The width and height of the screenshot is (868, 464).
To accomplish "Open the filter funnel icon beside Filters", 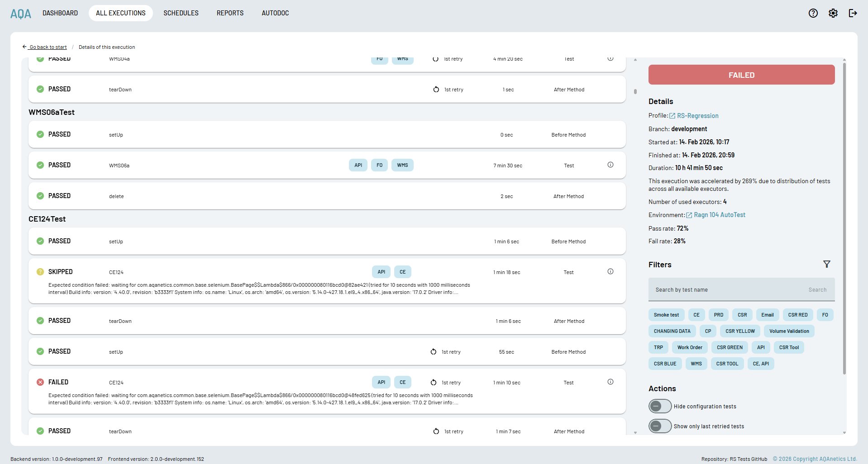I will 826,264.
